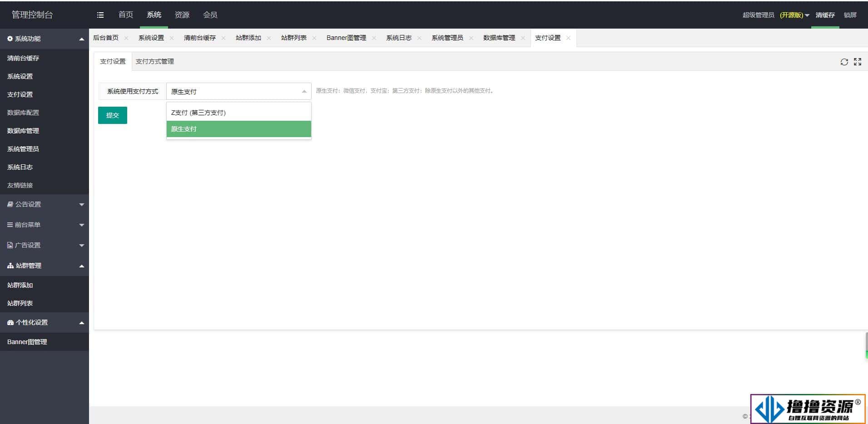The width and height of the screenshot is (868, 424).
Task: Switch to the 站群添加 page tab
Action: click(x=248, y=38)
